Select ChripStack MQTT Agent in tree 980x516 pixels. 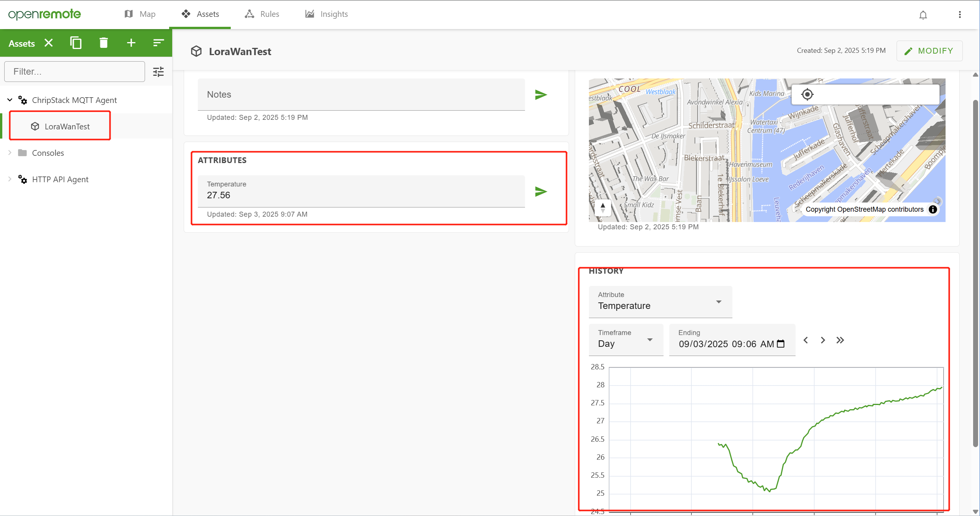74,100
